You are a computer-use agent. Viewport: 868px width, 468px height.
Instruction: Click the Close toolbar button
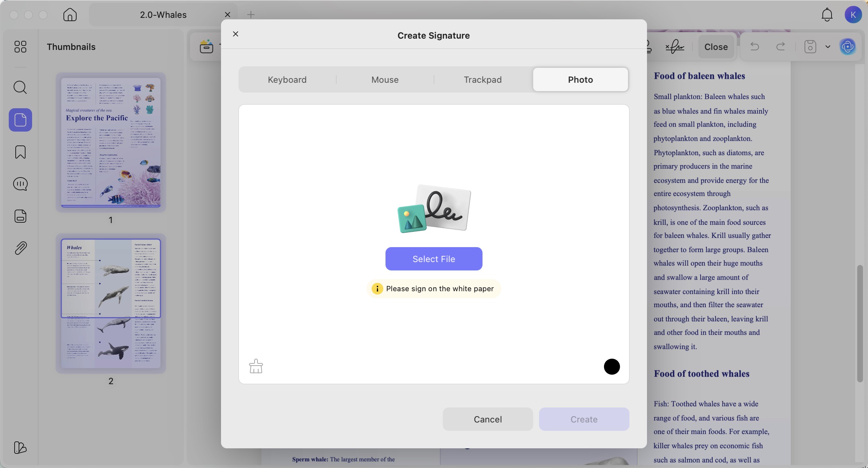(x=716, y=47)
